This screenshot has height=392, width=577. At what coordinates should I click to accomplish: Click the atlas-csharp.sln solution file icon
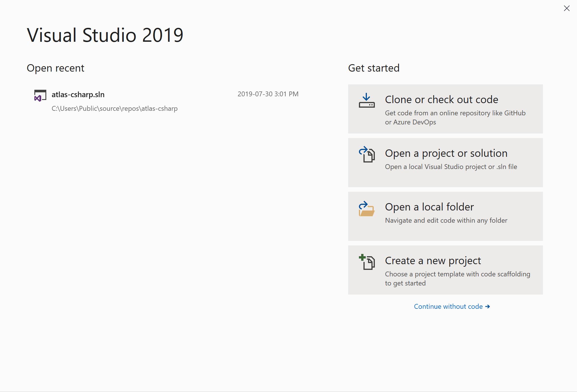(40, 96)
